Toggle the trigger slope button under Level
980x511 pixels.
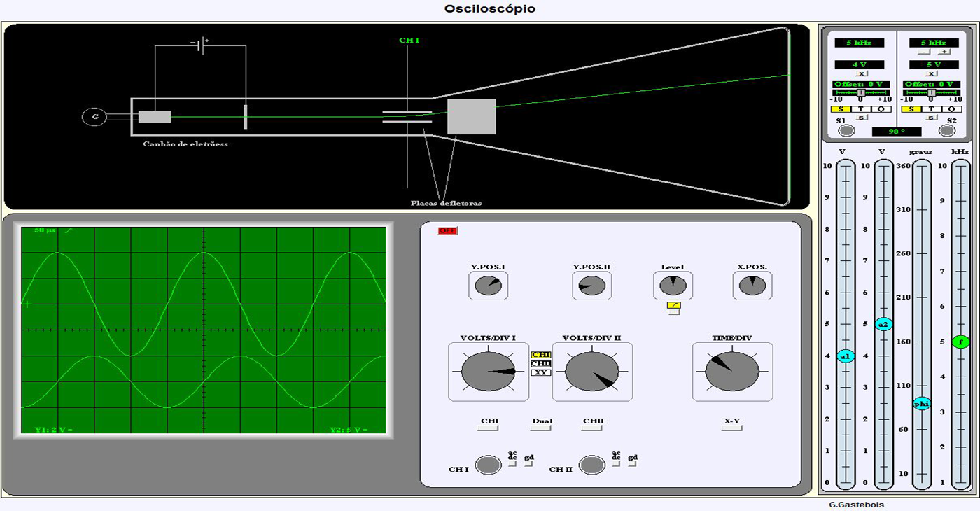click(673, 306)
